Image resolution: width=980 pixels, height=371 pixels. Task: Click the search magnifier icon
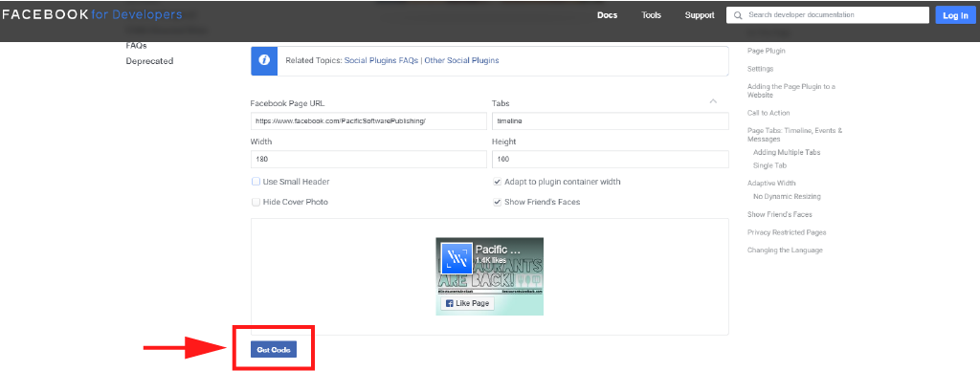(738, 15)
